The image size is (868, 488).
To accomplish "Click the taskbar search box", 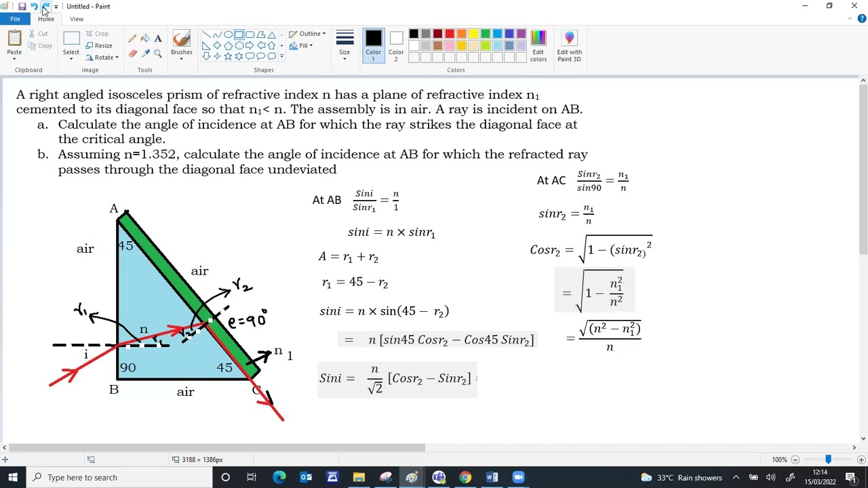I will pyautogui.click(x=120, y=477).
